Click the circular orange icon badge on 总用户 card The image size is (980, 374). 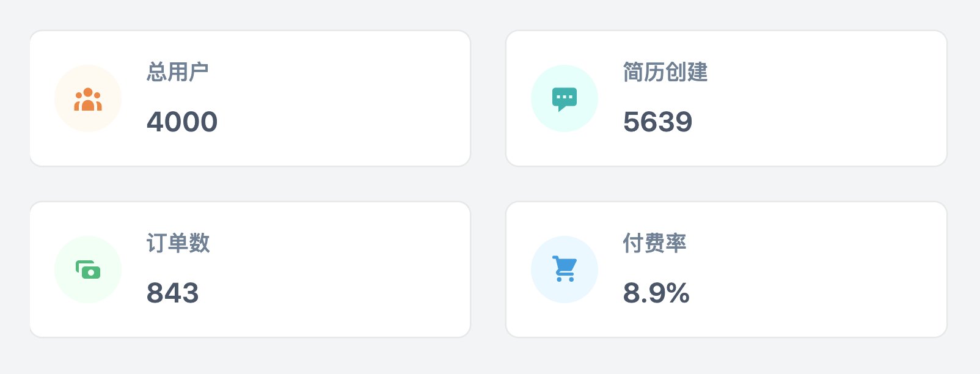87,98
